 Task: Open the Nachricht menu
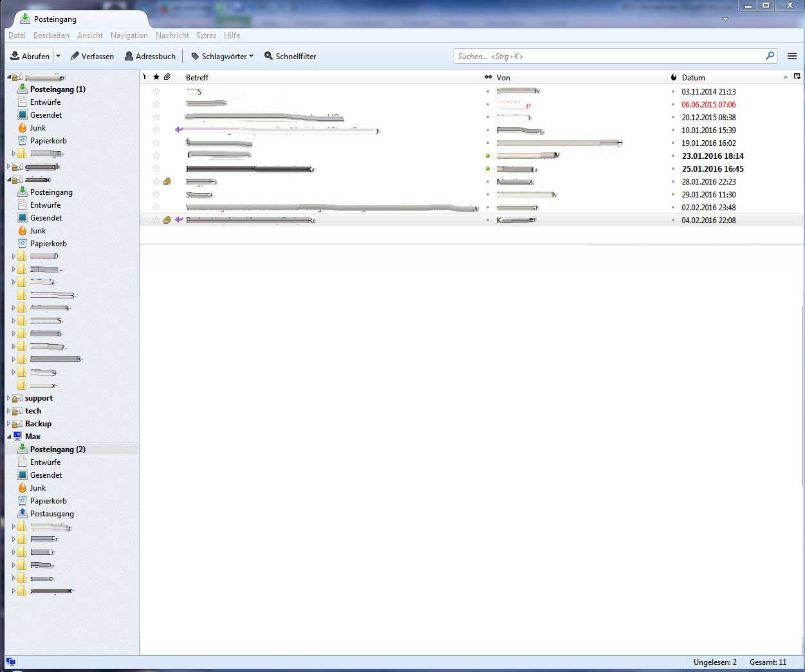pos(172,35)
